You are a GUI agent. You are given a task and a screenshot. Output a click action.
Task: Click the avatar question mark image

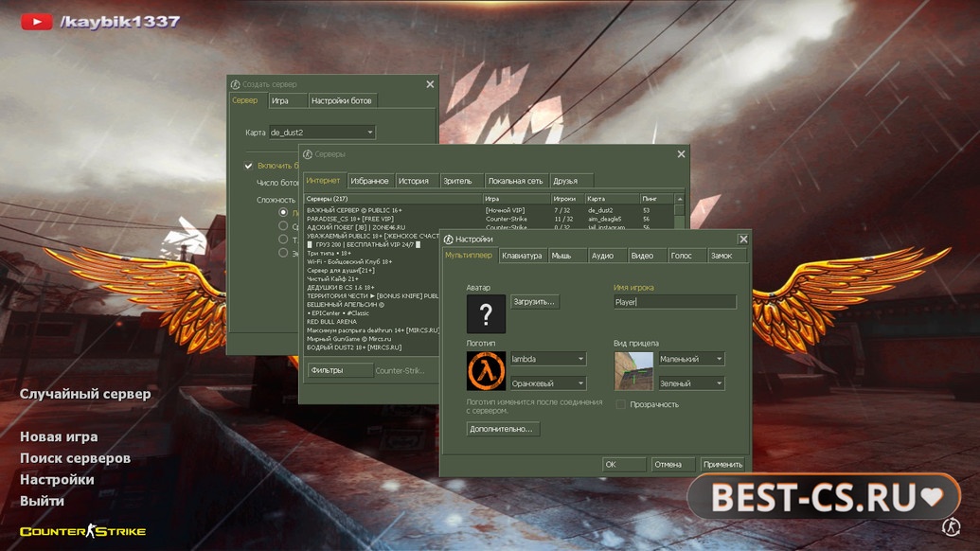[486, 313]
